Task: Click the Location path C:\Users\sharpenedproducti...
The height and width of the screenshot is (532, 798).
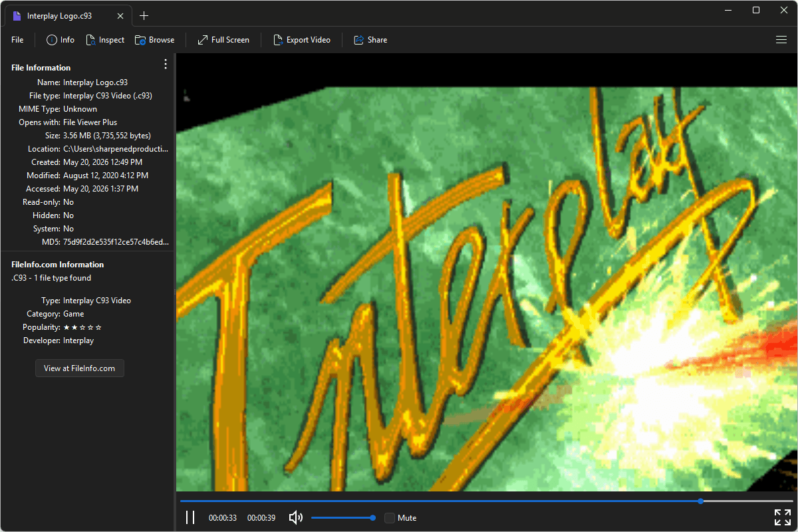Action: pyautogui.click(x=116, y=149)
